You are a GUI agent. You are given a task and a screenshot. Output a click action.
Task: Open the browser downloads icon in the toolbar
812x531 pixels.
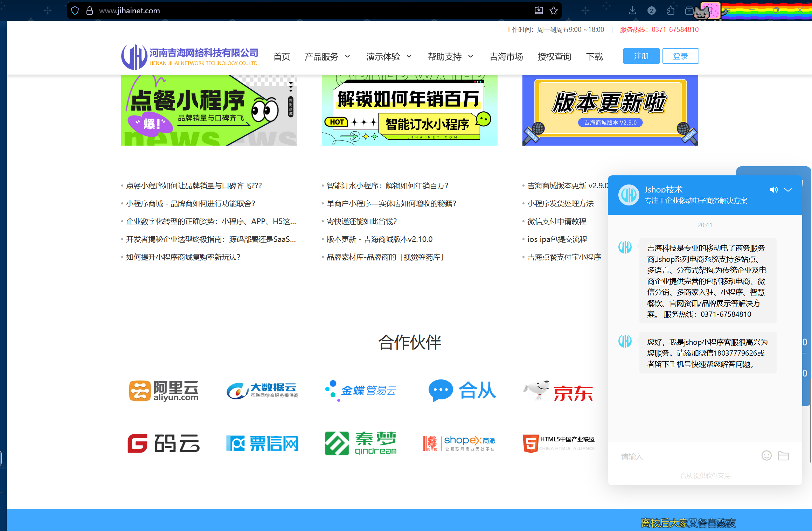click(x=632, y=11)
